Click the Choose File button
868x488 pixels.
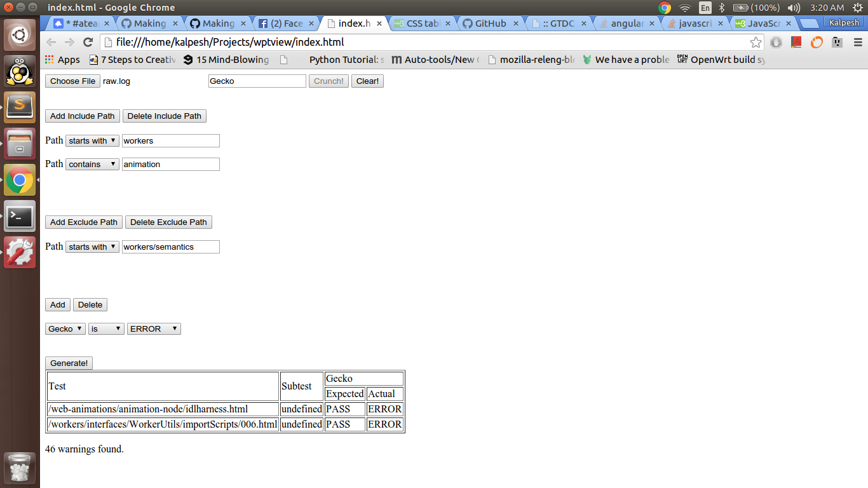(72, 81)
